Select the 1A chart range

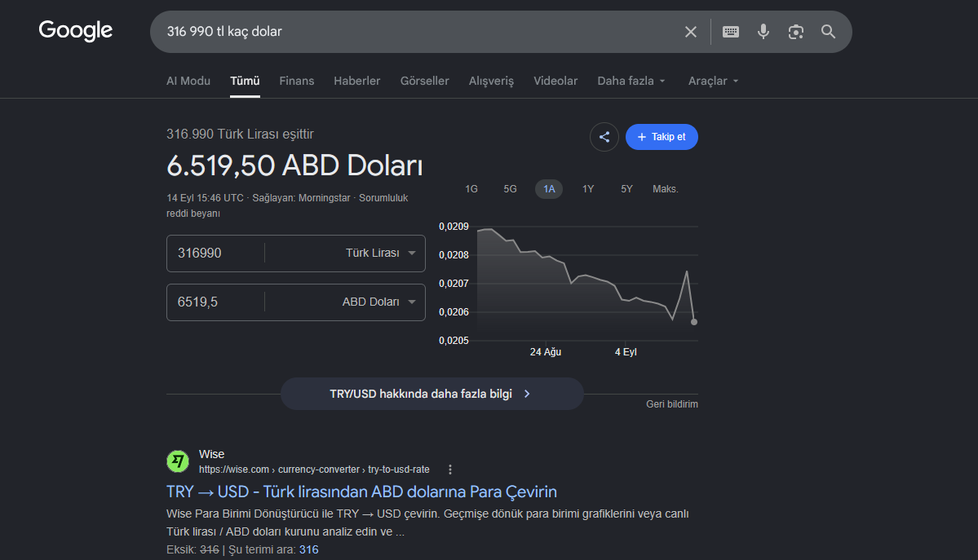[549, 189]
